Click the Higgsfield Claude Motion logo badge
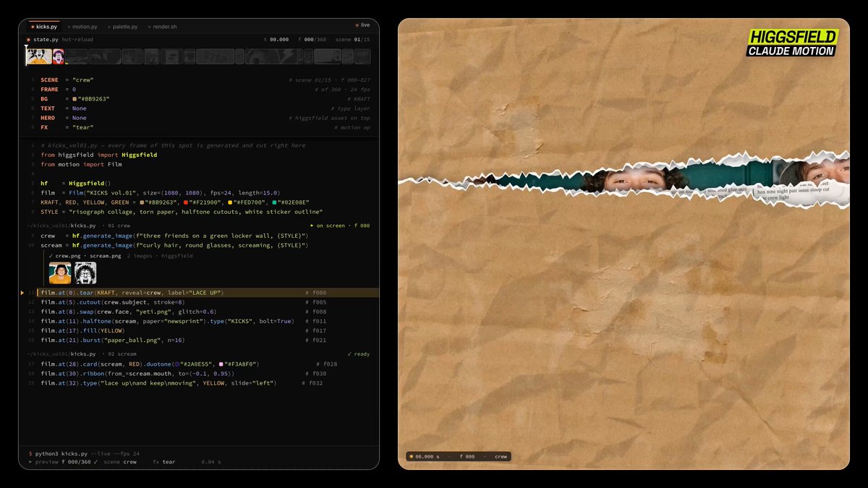 click(x=792, y=43)
